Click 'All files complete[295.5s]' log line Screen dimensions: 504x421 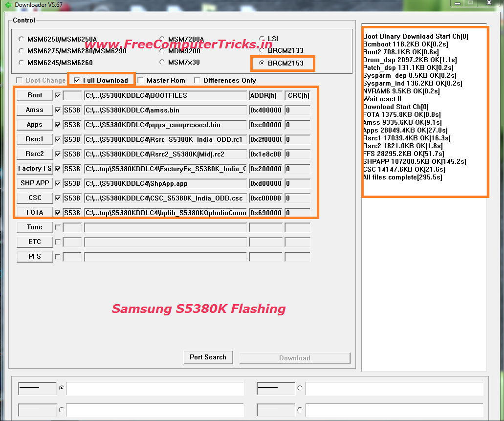(402, 177)
